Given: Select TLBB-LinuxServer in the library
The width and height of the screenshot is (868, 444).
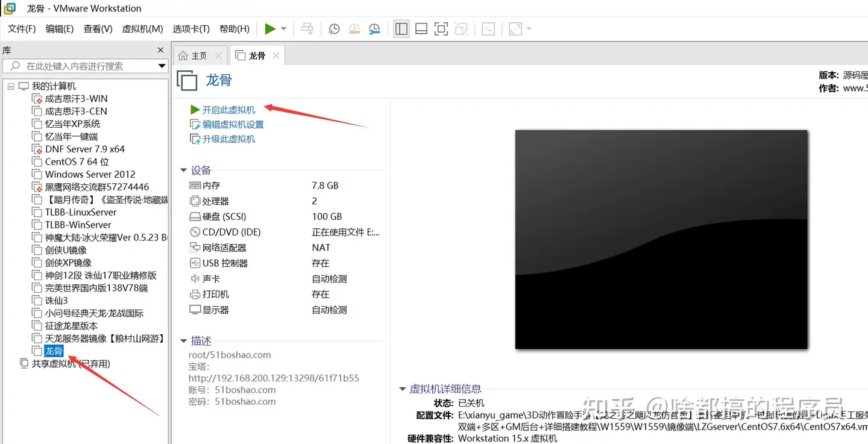Looking at the screenshot, I should [x=81, y=212].
